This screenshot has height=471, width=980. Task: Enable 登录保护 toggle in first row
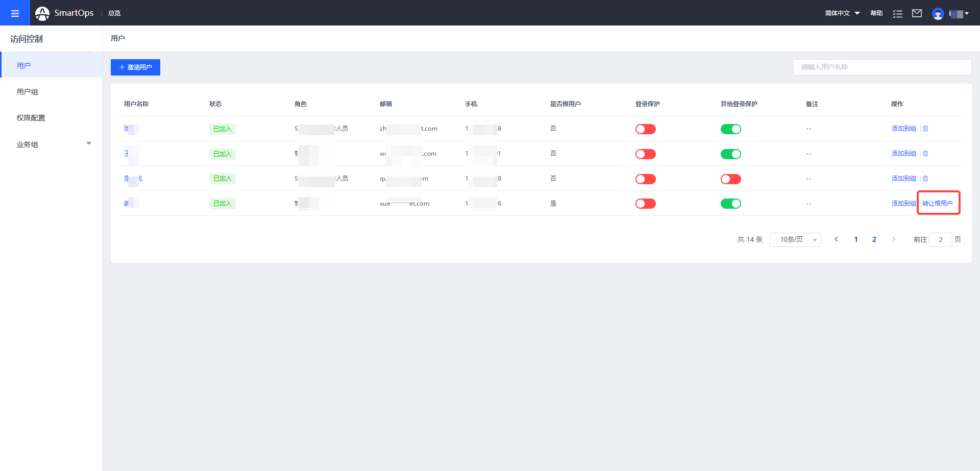click(645, 129)
